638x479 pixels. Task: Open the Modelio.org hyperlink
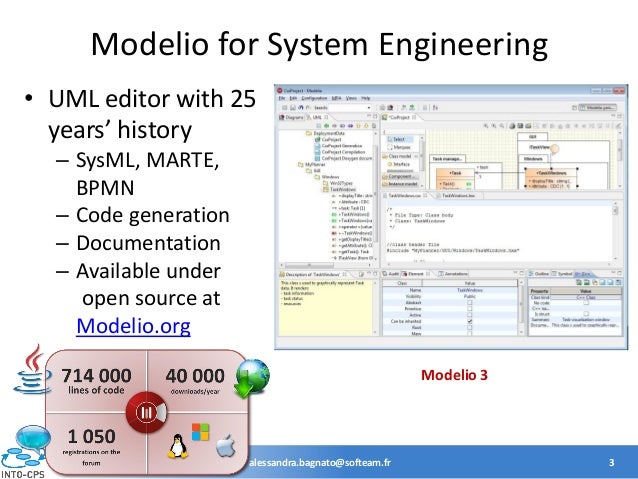click(133, 326)
